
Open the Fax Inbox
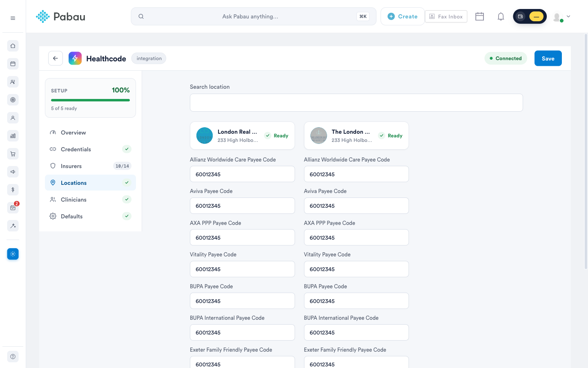point(446,16)
